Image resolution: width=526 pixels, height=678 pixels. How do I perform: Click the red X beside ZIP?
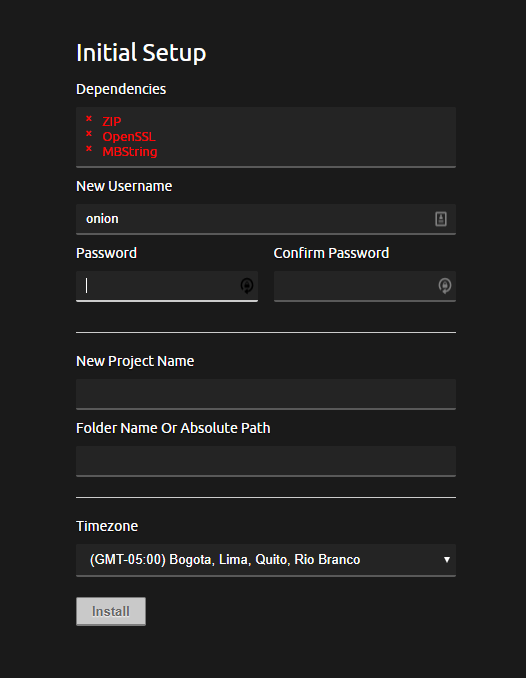click(89, 118)
